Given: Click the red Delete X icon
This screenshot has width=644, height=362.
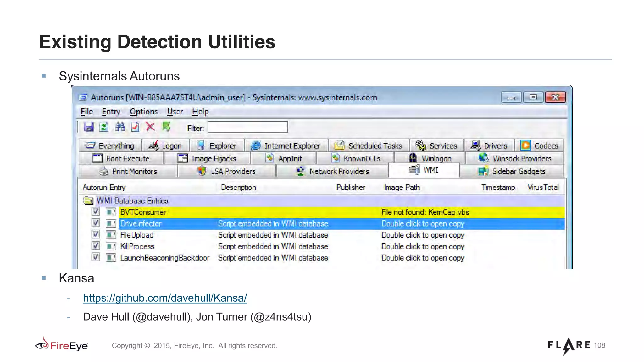Looking at the screenshot, I should coord(150,127).
